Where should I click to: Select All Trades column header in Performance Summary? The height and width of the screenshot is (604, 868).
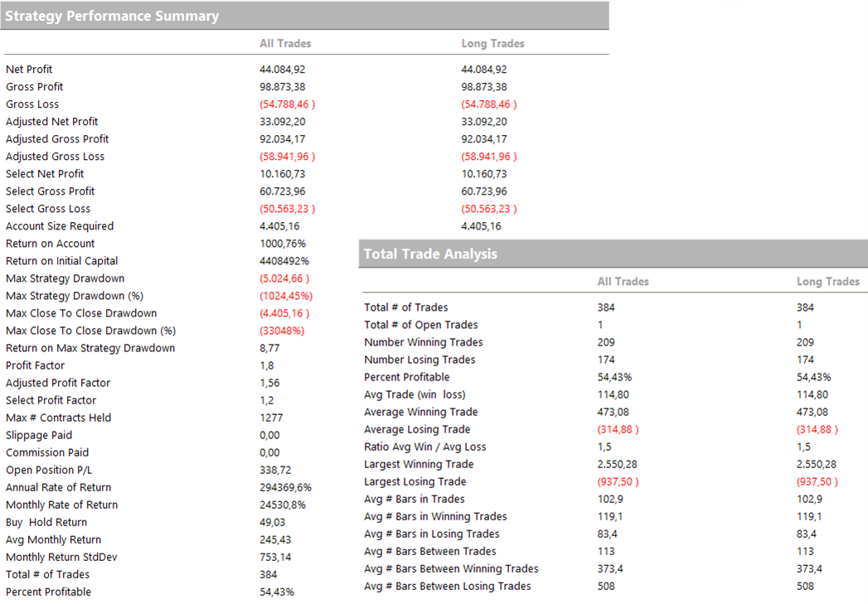pyautogui.click(x=285, y=43)
